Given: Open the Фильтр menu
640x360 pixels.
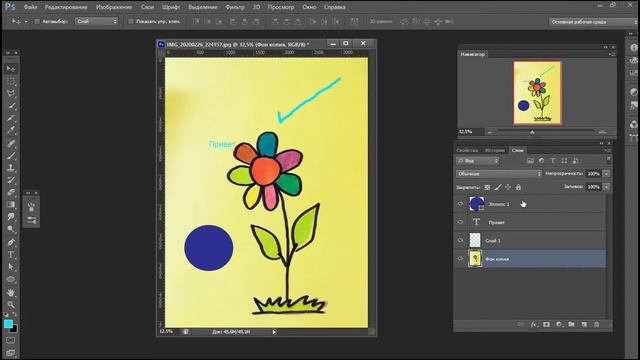Looking at the screenshot, I should pyautogui.click(x=235, y=7).
